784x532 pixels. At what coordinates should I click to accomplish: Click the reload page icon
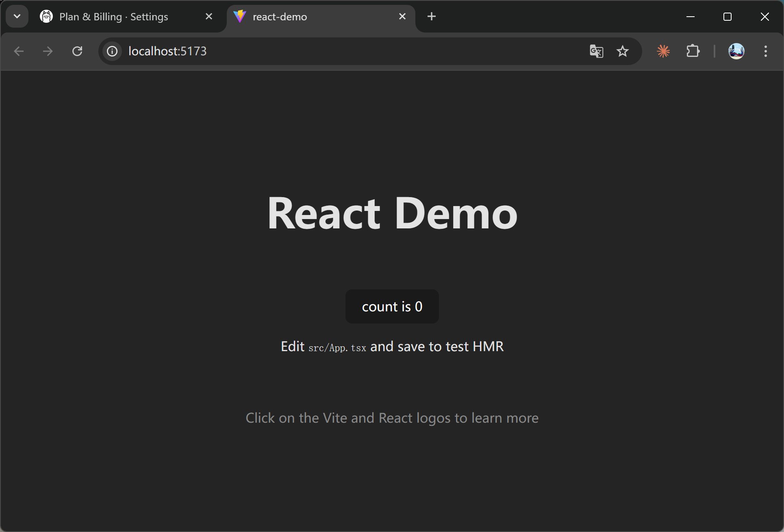point(77,51)
